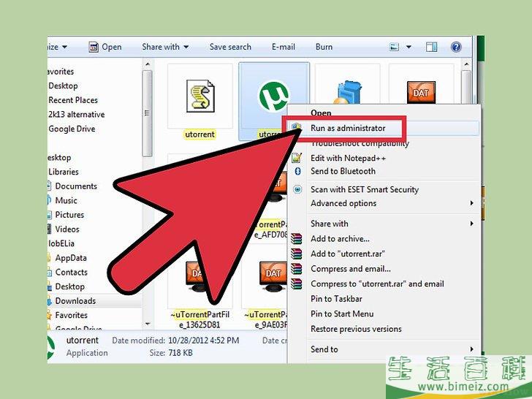Open Help with the question mark icon
The height and width of the screenshot is (399, 532).
pyautogui.click(x=456, y=47)
